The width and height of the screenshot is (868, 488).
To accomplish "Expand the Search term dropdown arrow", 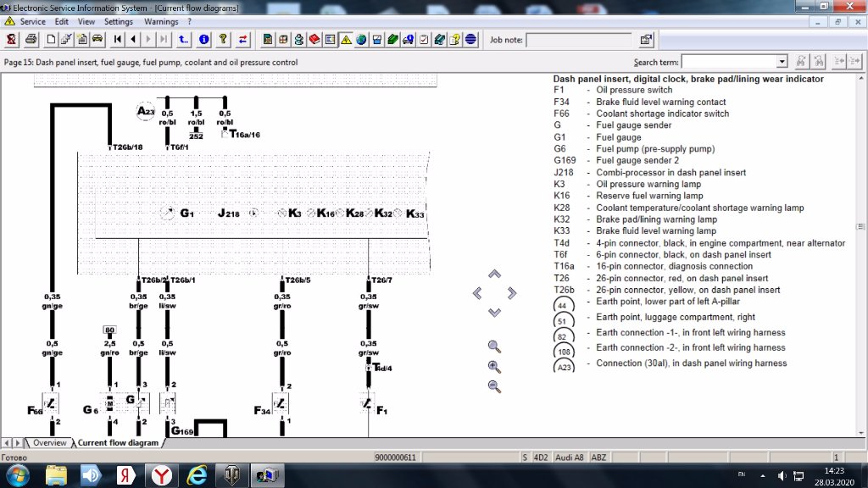I will click(782, 62).
